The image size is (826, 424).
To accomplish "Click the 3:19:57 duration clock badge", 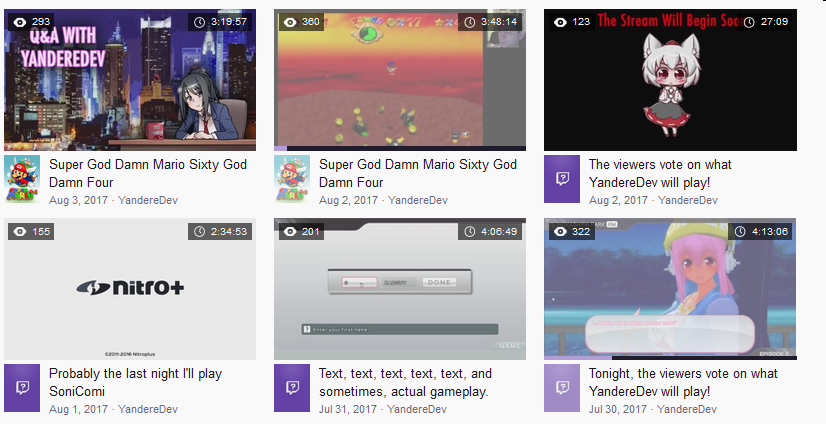I will 220,22.
